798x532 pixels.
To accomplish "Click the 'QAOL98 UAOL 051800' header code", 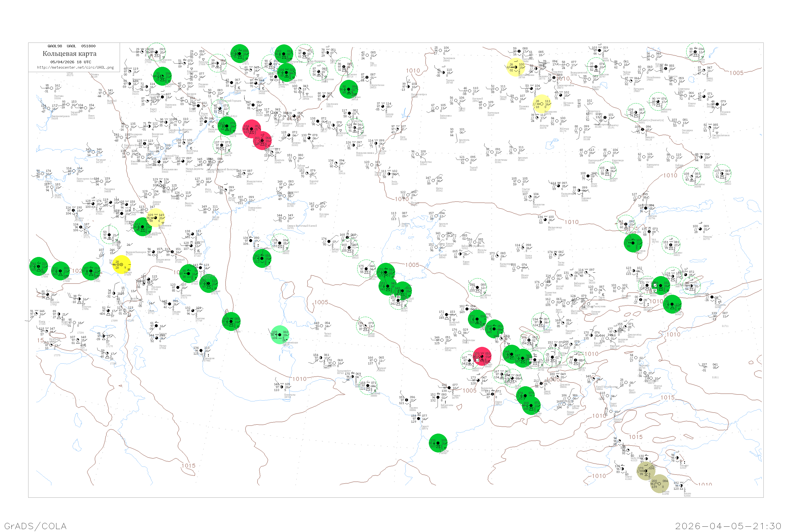I will point(71,46).
